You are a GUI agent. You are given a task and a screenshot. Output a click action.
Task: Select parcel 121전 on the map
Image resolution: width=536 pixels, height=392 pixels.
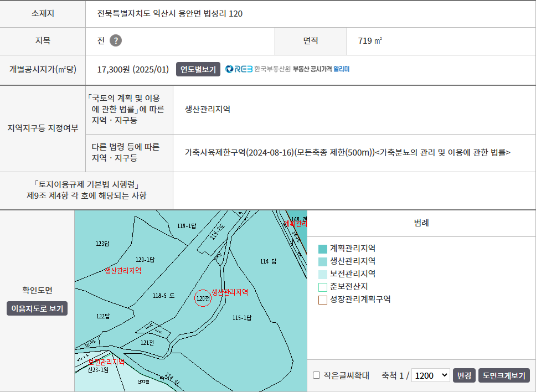147,343
